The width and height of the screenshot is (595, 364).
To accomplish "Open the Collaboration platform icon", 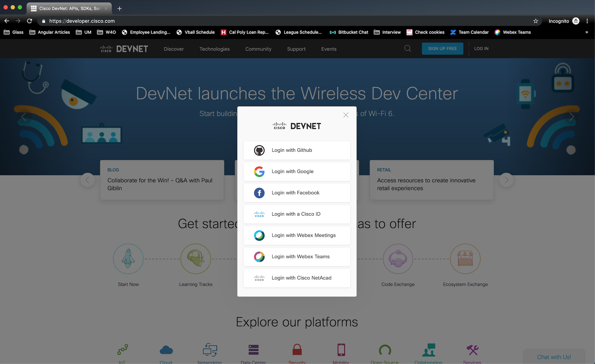I will tap(429, 350).
